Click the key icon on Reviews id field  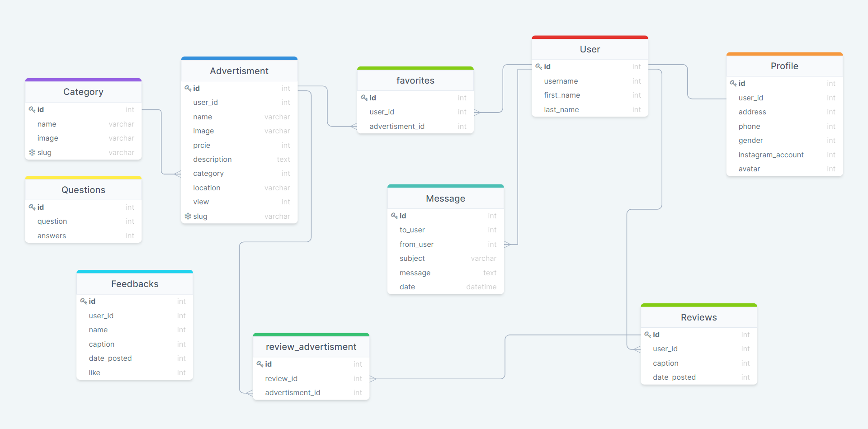point(646,335)
